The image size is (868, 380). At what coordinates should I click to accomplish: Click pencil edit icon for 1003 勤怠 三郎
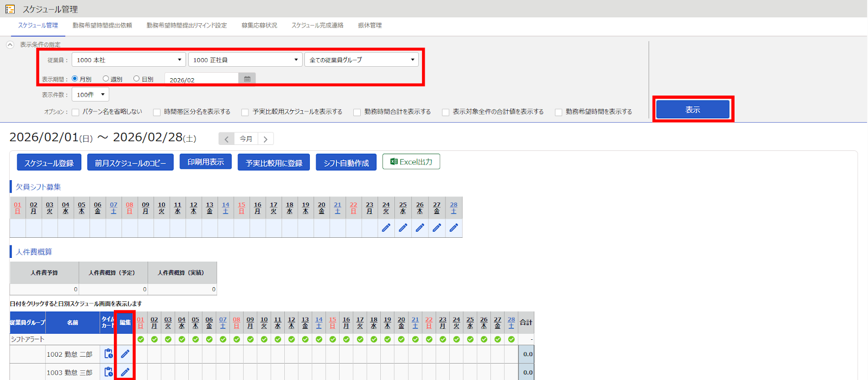tap(125, 372)
